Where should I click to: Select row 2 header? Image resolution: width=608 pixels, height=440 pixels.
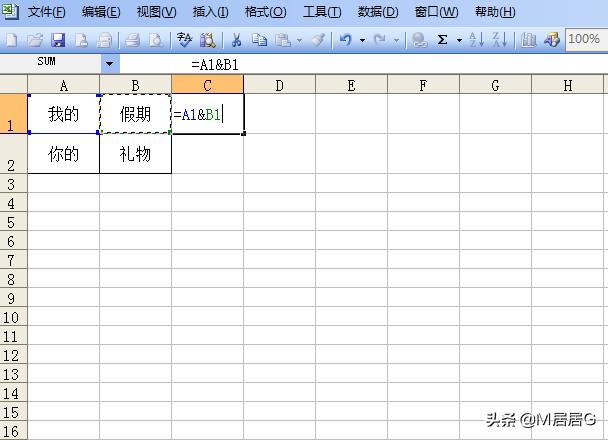pyautogui.click(x=14, y=154)
